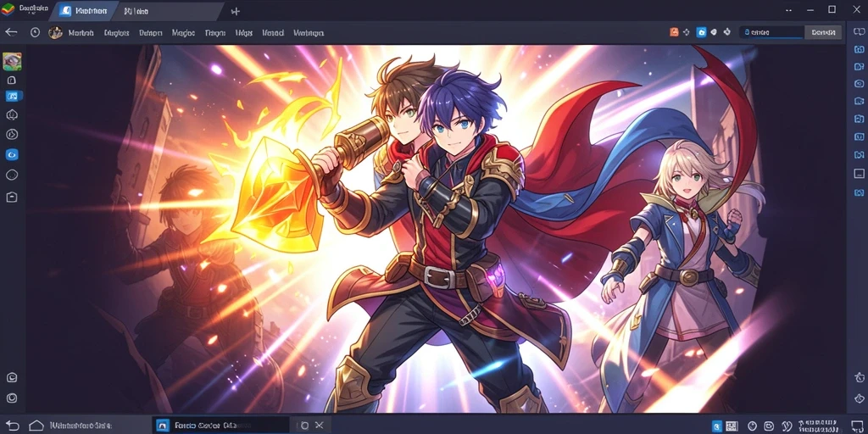Image resolution: width=868 pixels, height=434 pixels.
Task: Click the square icon beside bottom bar X
Action: [304, 426]
